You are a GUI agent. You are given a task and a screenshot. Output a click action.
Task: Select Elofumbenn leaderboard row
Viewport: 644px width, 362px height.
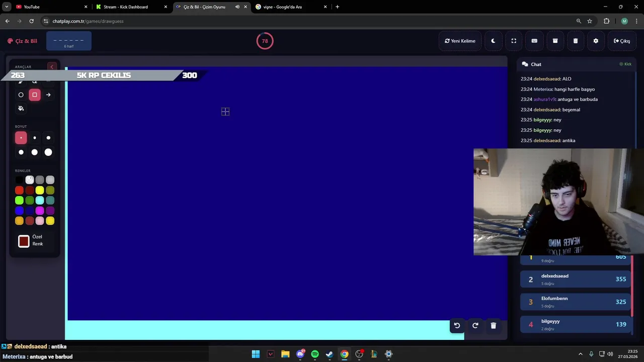[576, 302]
